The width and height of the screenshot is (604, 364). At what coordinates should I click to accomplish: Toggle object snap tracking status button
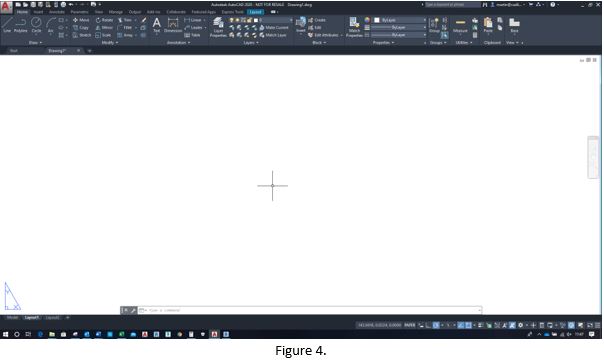tap(461, 325)
